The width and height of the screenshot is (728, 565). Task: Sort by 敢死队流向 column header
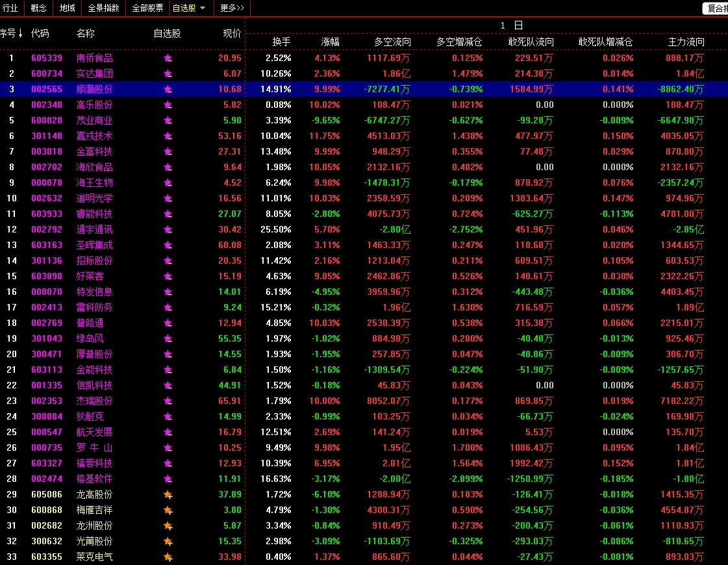(531, 42)
